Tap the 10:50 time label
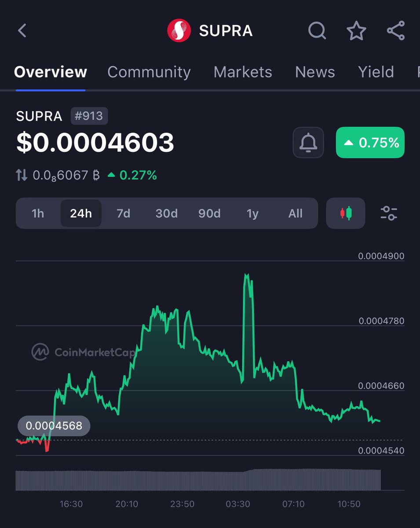The width and height of the screenshot is (420, 528). pyautogui.click(x=349, y=504)
